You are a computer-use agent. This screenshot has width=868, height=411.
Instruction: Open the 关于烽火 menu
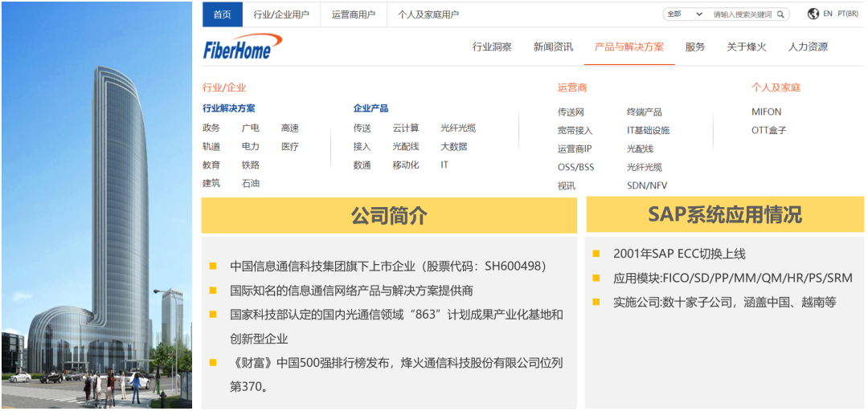click(x=746, y=47)
